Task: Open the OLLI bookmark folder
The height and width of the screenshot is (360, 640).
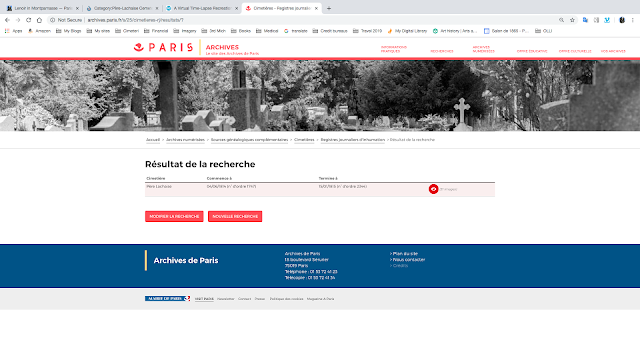Action: point(544,31)
